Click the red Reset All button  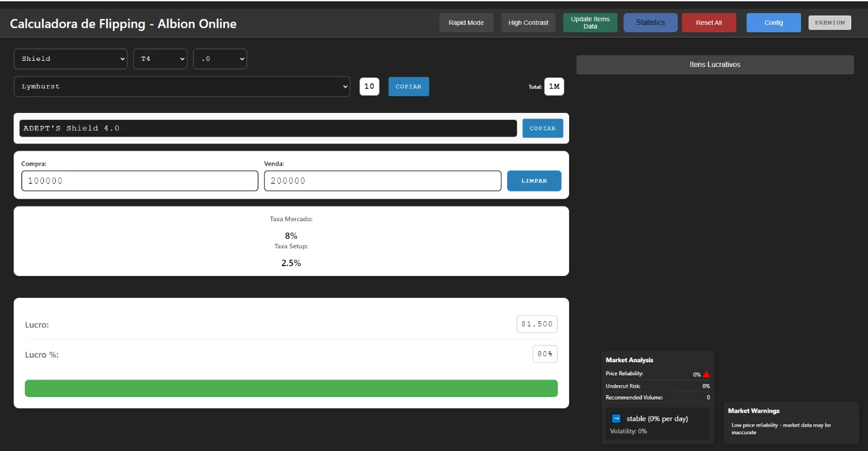(x=709, y=23)
